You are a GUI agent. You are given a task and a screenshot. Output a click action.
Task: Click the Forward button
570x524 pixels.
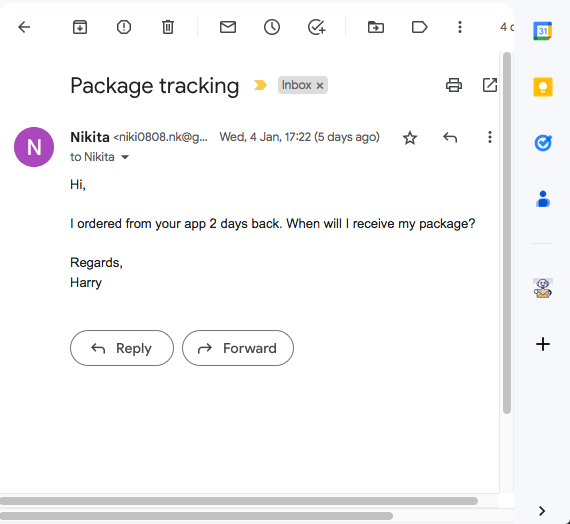click(238, 348)
